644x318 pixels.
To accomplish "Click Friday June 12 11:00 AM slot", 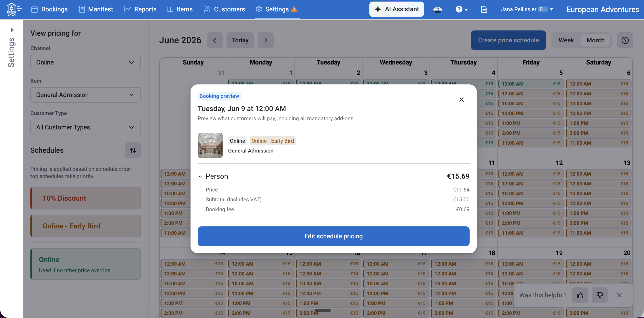I will (x=531, y=233).
